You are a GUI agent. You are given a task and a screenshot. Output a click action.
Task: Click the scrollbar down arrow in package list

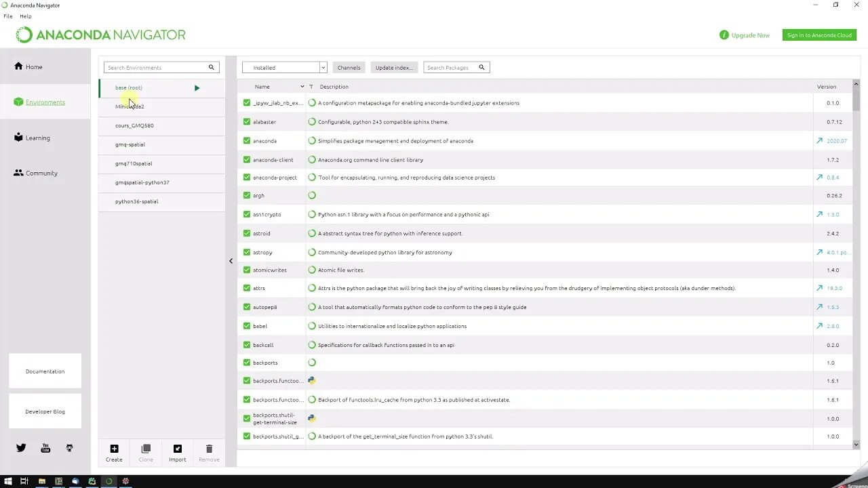(x=856, y=445)
